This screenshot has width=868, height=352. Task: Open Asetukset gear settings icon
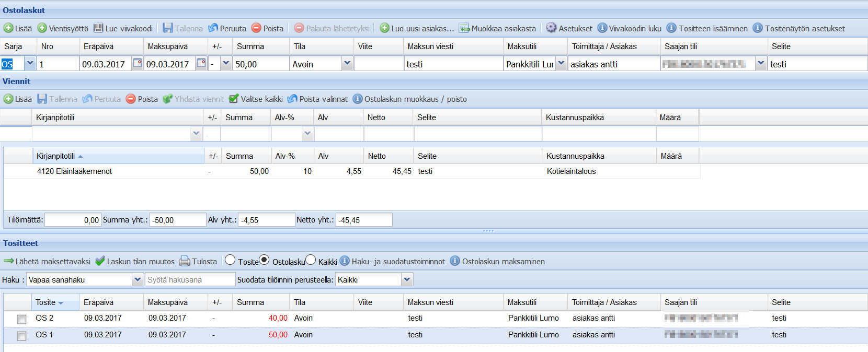551,28
